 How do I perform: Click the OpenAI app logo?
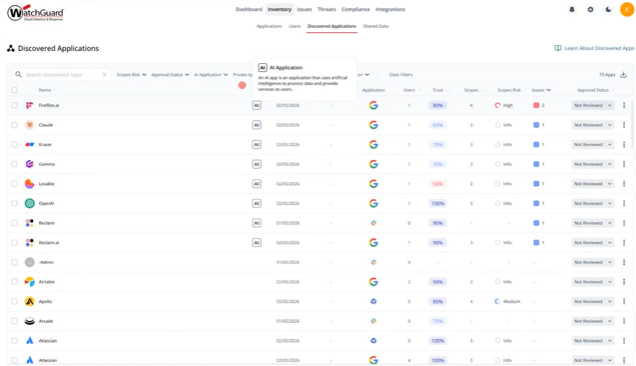click(30, 203)
